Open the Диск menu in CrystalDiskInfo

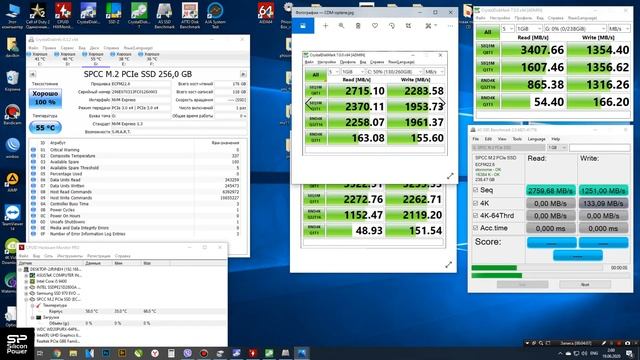[x=94, y=48]
